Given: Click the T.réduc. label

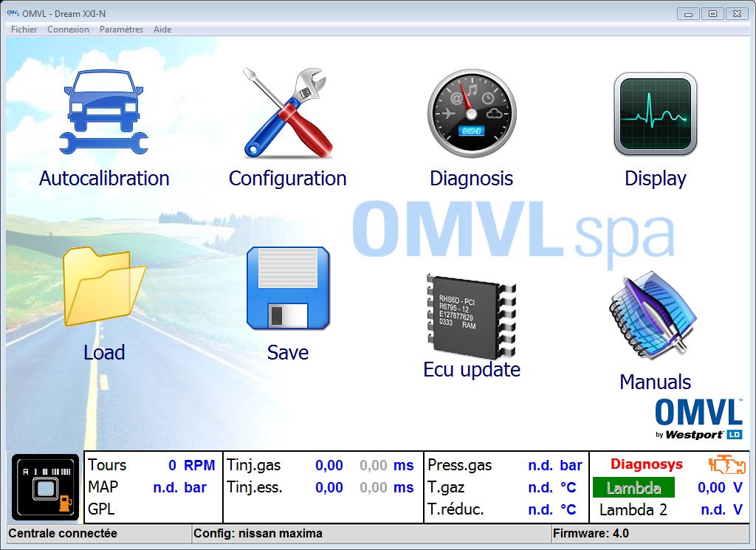Looking at the screenshot, I should click(x=456, y=509).
